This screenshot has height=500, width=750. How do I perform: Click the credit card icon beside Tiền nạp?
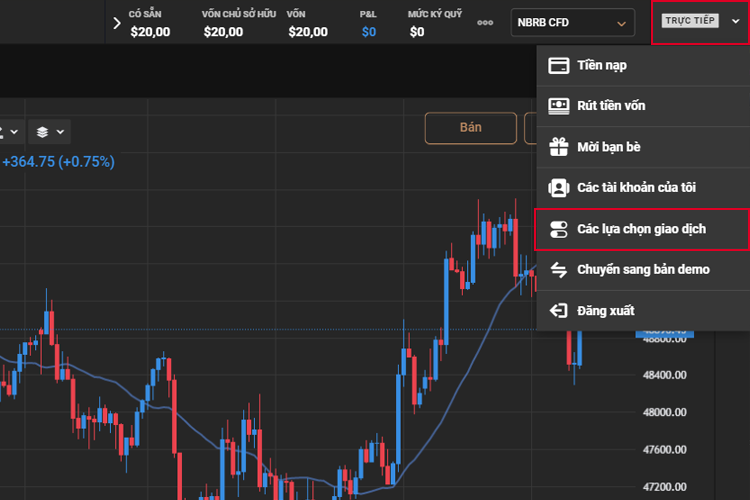(559, 65)
